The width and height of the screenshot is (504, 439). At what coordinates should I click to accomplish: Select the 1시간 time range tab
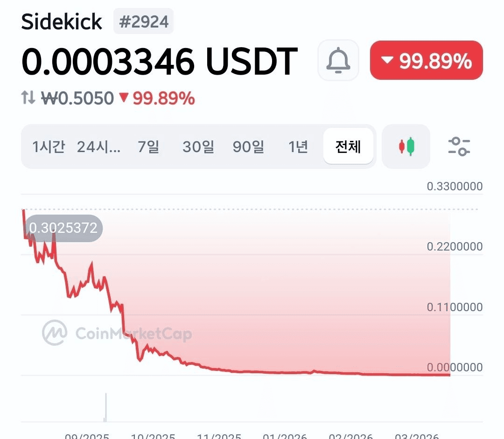(49, 147)
